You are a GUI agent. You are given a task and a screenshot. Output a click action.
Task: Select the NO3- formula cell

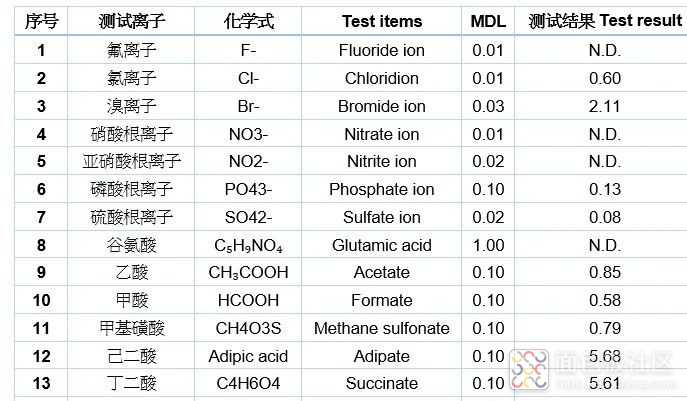(248, 134)
